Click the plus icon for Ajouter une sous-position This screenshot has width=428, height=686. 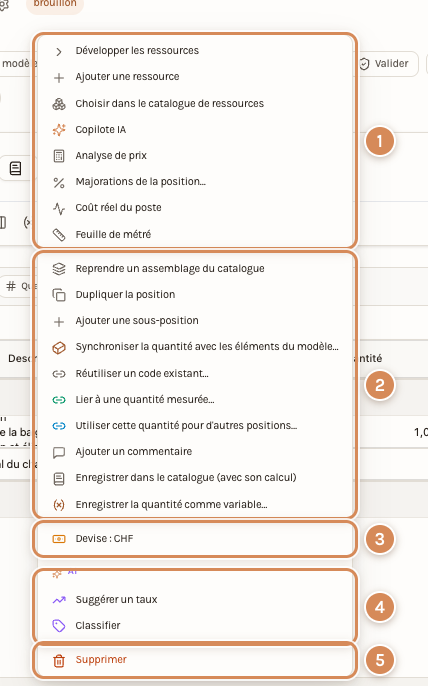(x=59, y=322)
